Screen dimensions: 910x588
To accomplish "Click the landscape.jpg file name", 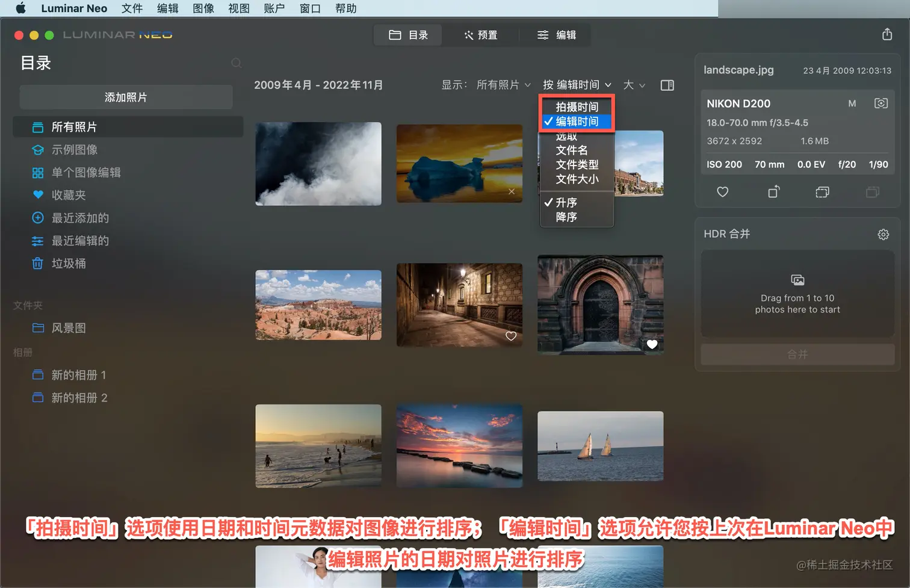I will [x=738, y=70].
